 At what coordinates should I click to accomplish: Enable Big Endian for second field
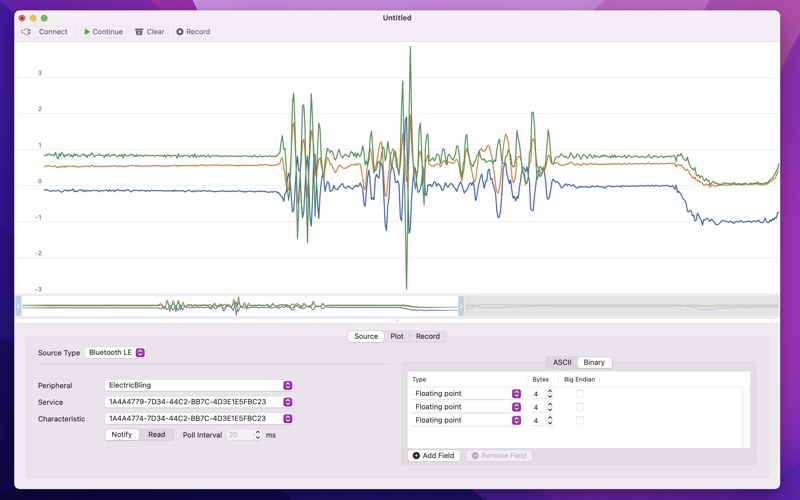click(x=579, y=407)
